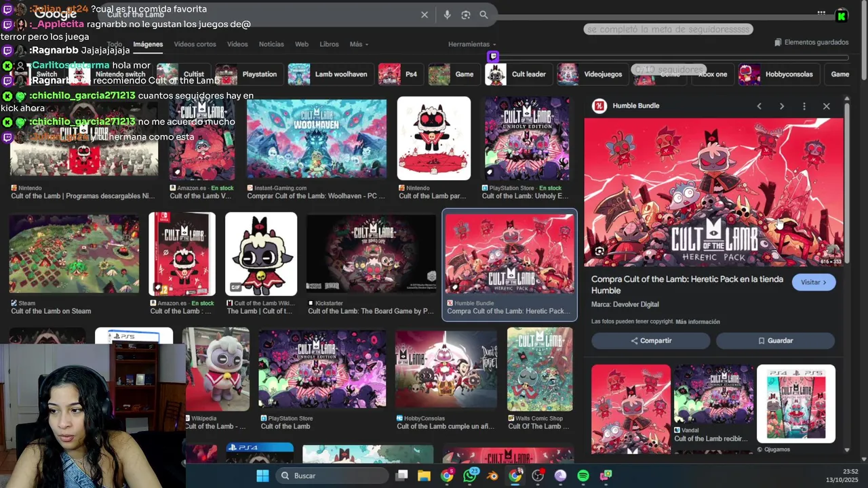This screenshot has width=868, height=488.
Task: Open Vandal related image in preview panel
Action: (x=713, y=394)
